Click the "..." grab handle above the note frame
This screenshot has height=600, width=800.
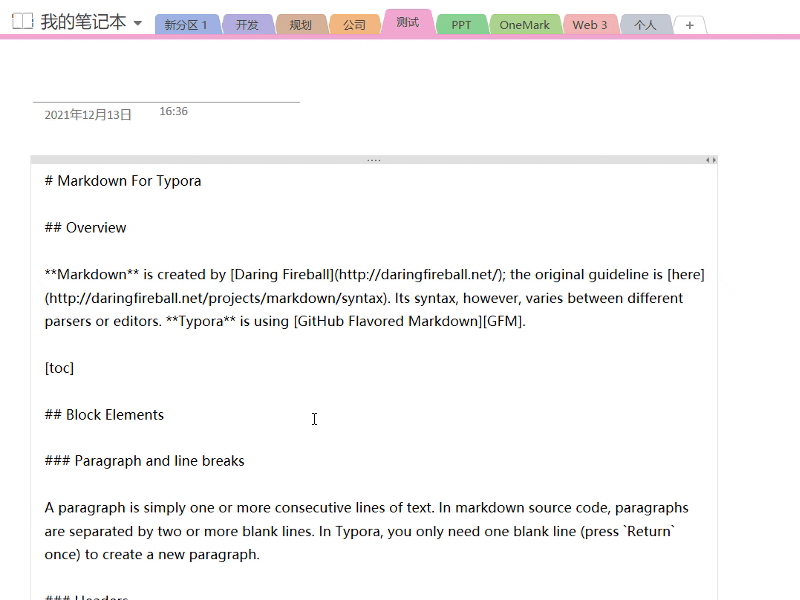pos(374,159)
